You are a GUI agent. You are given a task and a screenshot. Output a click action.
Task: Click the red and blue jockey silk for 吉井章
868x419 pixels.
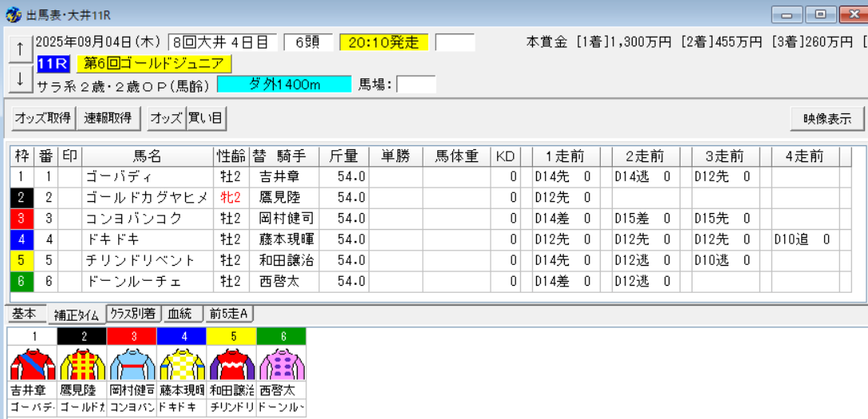(33, 364)
